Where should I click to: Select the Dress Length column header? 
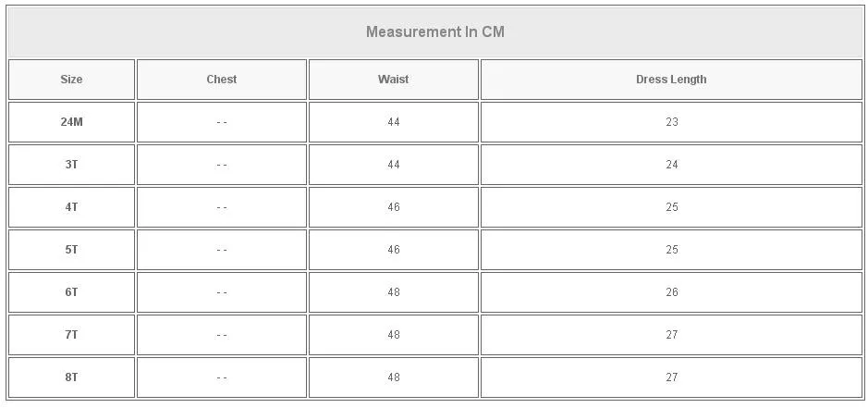click(671, 80)
